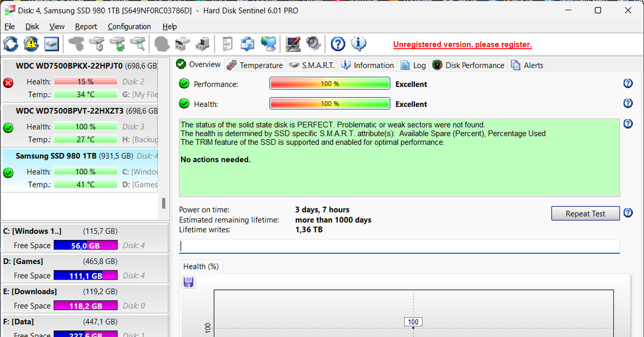Click the help icon beside the status text box

628,124
